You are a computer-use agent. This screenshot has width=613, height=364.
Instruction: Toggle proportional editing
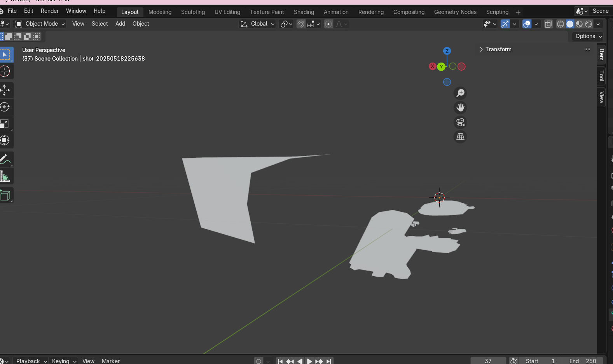coord(328,24)
